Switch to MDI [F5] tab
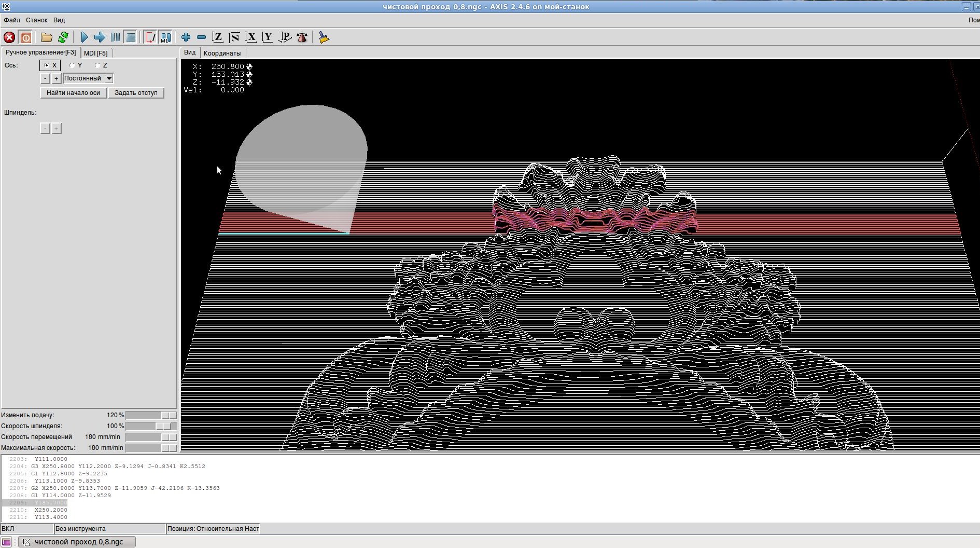Image resolution: width=980 pixels, height=548 pixels. tap(96, 53)
